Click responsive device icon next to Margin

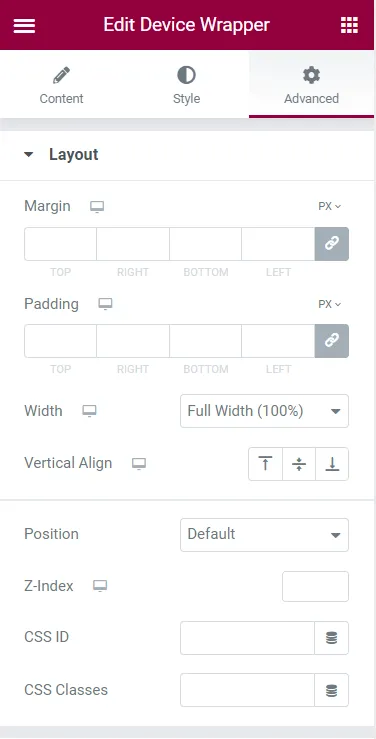click(x=97, y=207)
